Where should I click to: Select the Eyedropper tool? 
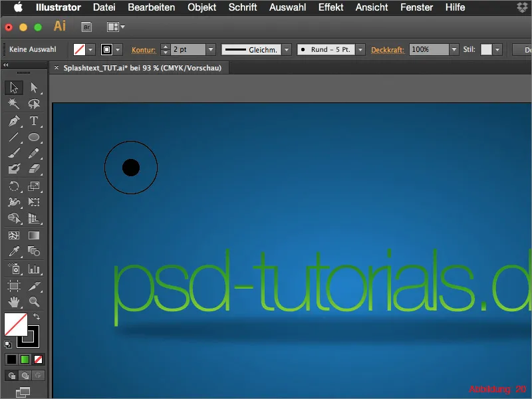coord(14,251)
